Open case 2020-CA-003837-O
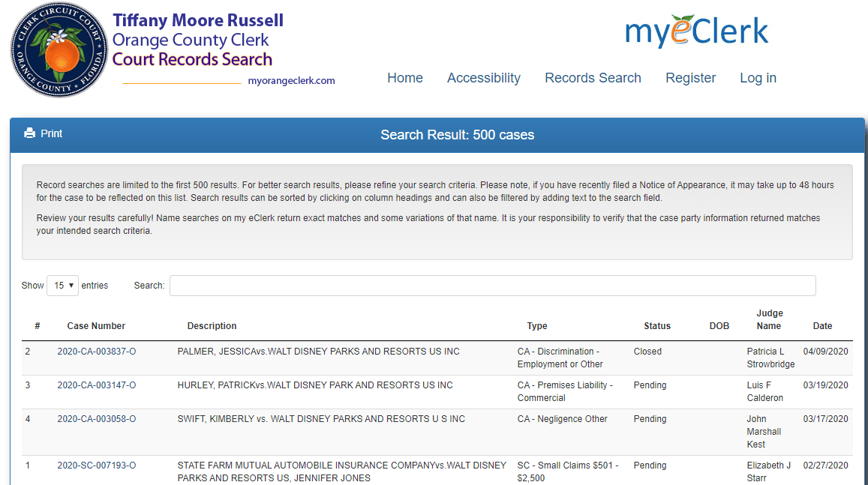 pos(96,351)
